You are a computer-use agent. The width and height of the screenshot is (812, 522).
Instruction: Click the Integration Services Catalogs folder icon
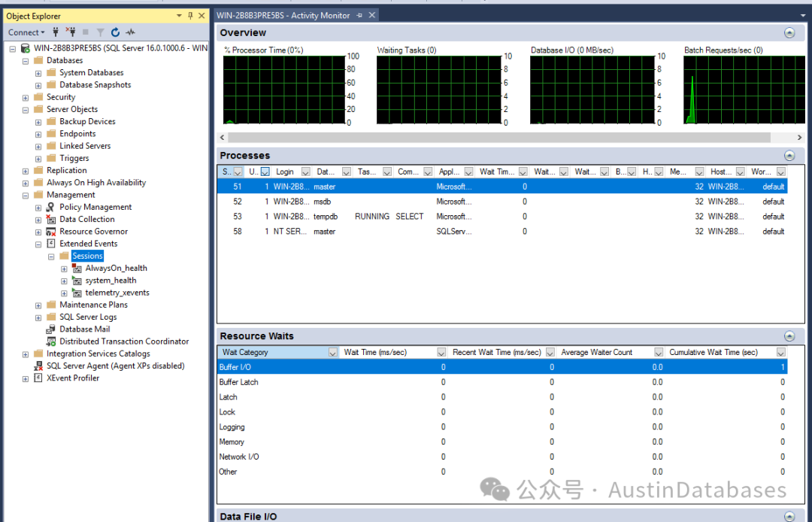[x=38, y=354]
